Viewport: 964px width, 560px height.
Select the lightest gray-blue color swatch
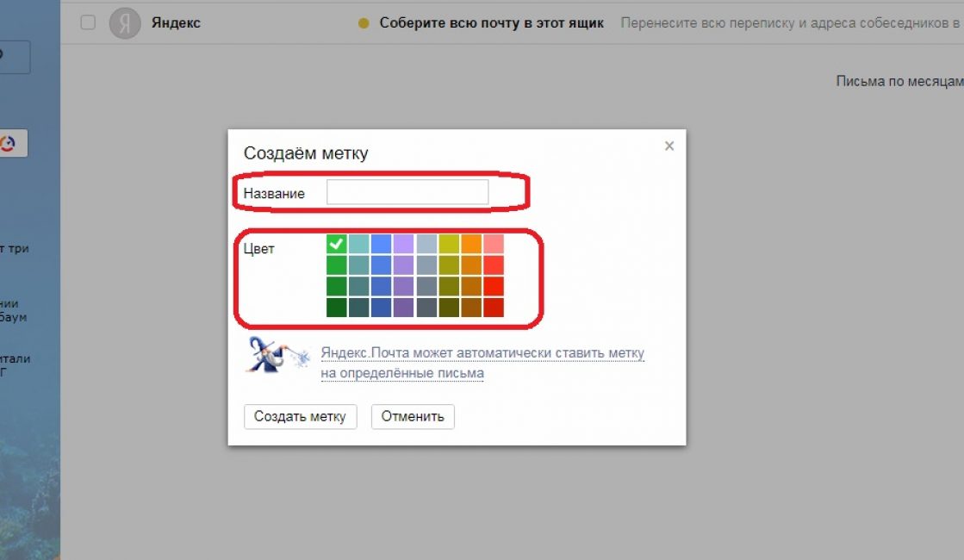click(426, 244)
